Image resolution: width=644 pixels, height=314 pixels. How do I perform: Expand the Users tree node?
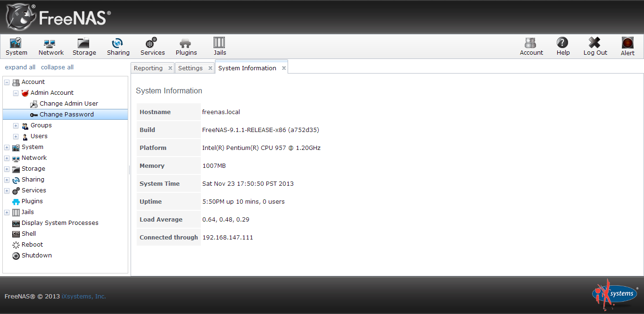coord(16,136)
